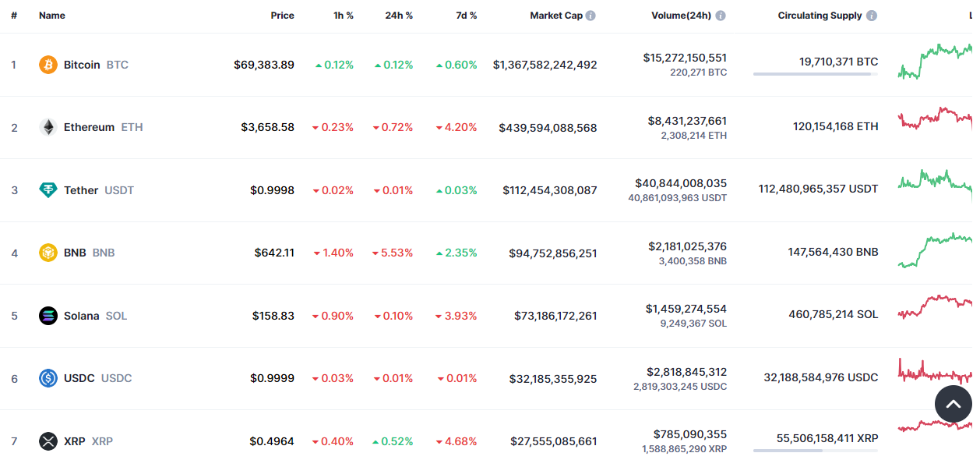This screenshot has width=980, height=460.
Task: Open BNB 7-day price sparkline chart
Action: coord(935,249)
